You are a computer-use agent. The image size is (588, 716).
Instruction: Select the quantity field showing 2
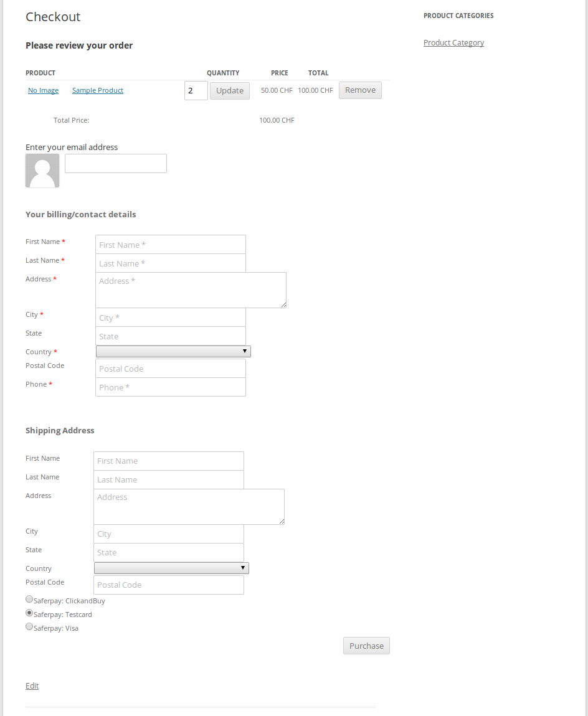(196, 90)
